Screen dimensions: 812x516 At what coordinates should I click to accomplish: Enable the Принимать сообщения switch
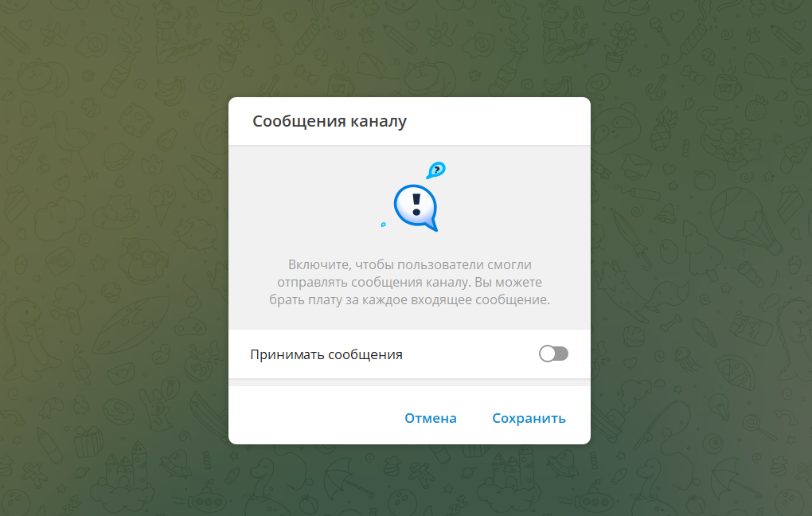tap(553, 354)
